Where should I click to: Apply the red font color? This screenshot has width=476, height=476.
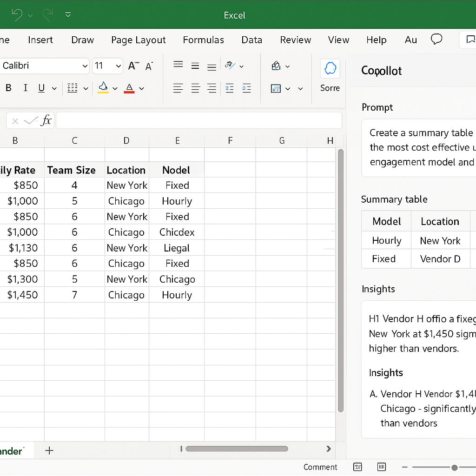[129, 88]
